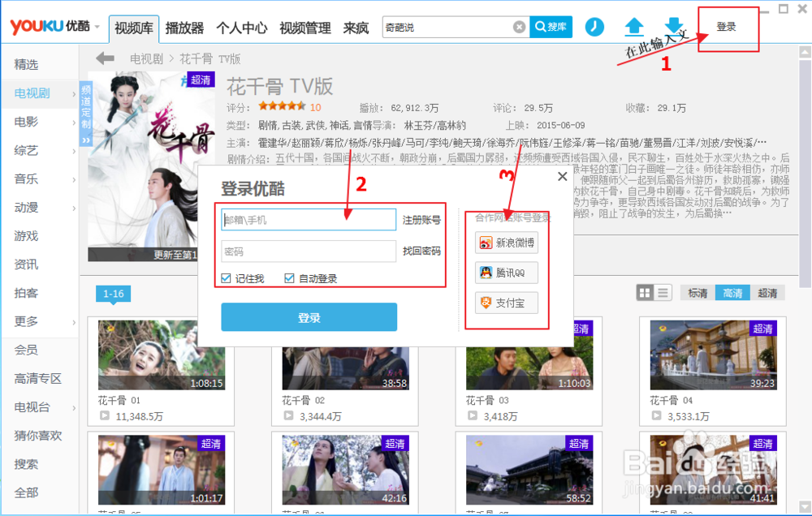The width and height of the screenshot is (812, 516).
Task: Open 游戏 in sidebar
Action: [27, 236]
